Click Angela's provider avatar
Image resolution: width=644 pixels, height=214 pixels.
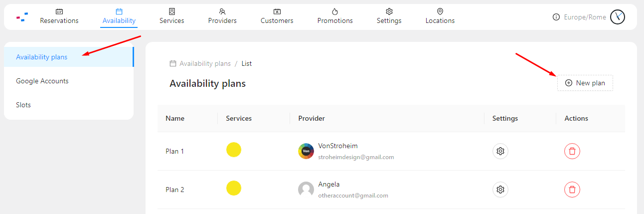306,190
